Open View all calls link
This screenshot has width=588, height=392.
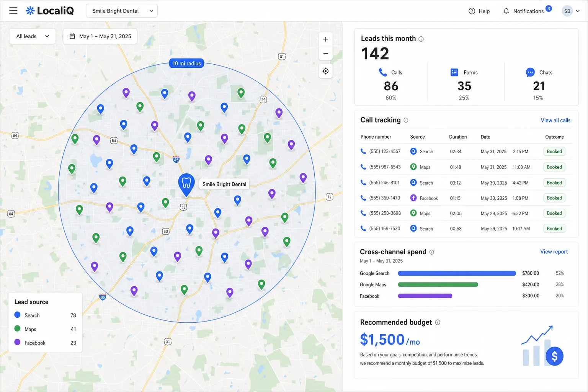coord(555,120)
